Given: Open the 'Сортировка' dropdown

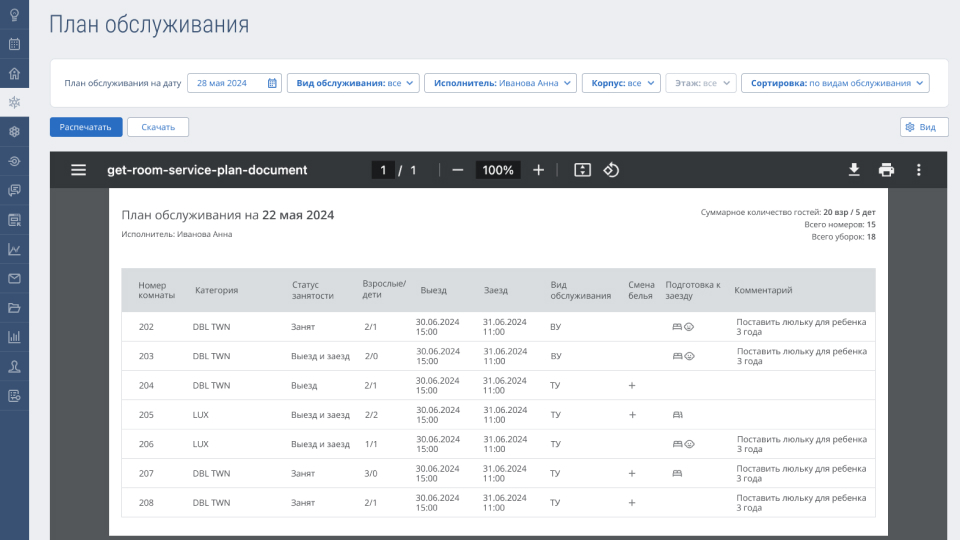Looking at the screenshot, I should [x=835, y=83].
